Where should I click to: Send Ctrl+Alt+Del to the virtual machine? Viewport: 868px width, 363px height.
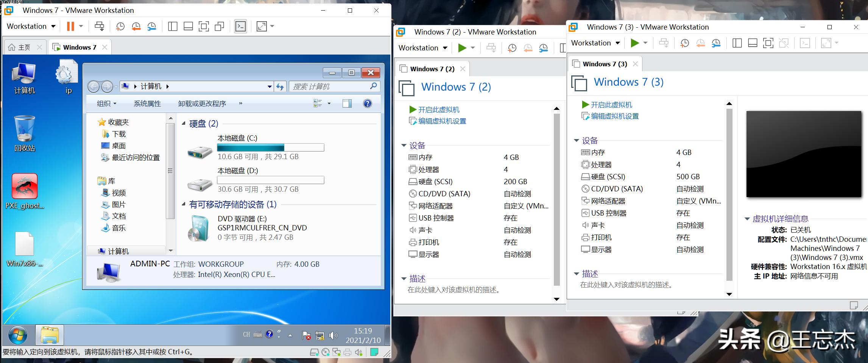pyautogui.click(x=100, y=27)
